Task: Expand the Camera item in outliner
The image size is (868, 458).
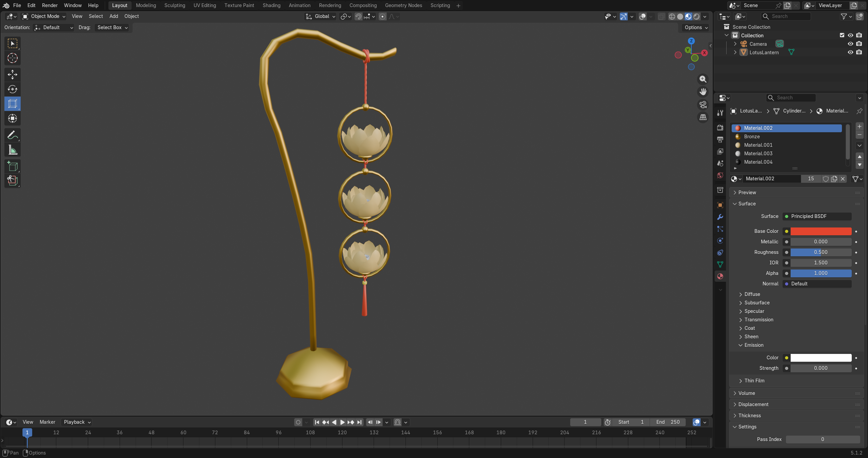Action: click(x=735, y=44)
